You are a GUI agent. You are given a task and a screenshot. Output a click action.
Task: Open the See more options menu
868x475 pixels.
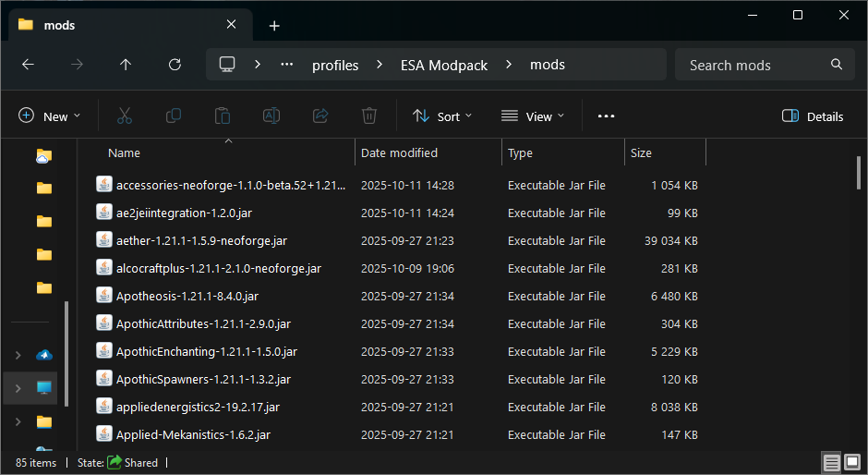(606, 116)
